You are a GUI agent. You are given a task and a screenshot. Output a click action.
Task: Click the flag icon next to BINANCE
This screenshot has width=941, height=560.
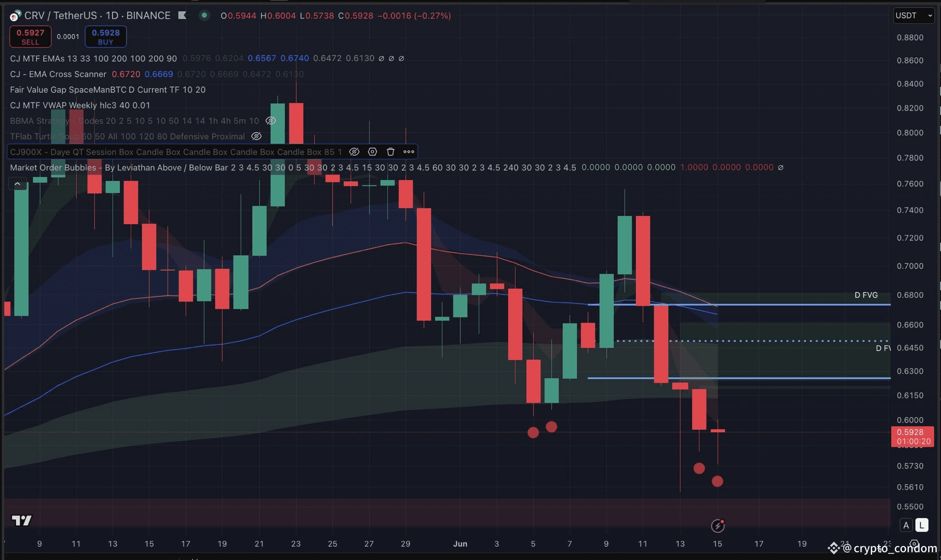(x=182, y=16)
